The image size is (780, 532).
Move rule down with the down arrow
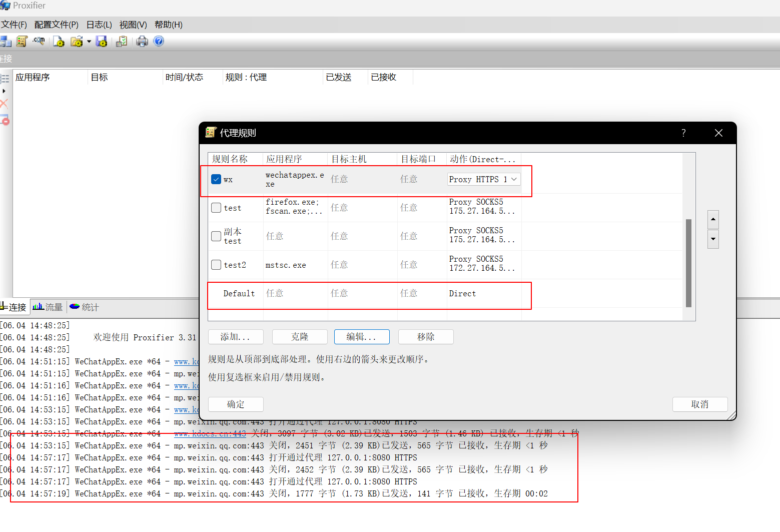(713, 239)
